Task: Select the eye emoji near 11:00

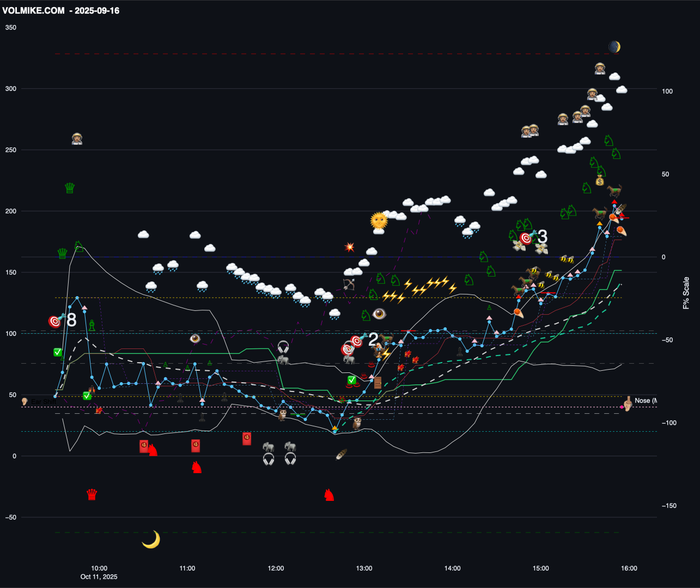Action: point(195,339)
